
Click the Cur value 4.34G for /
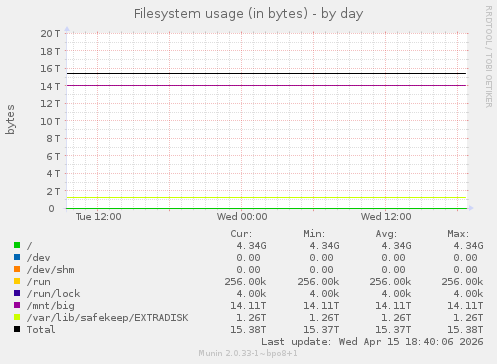(252, 246)
